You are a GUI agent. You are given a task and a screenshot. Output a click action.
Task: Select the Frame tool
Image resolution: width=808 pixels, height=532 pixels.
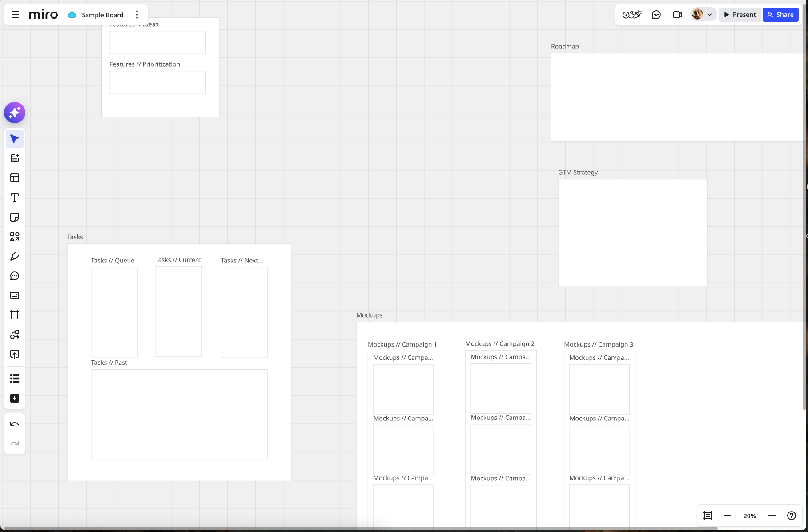(15, 315)
